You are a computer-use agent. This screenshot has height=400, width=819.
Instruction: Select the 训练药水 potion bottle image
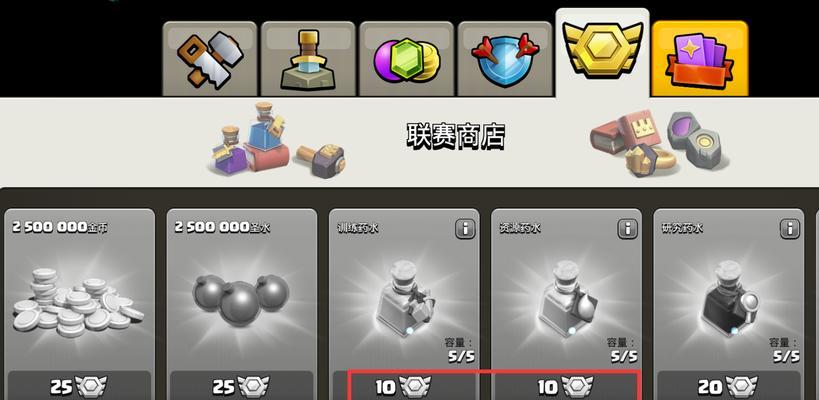[x=405, y=299]
